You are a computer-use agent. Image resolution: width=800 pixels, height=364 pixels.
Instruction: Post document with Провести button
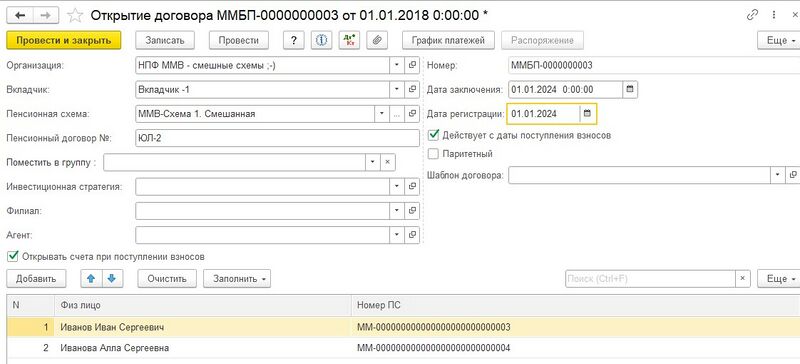click(x=238, y=40)
